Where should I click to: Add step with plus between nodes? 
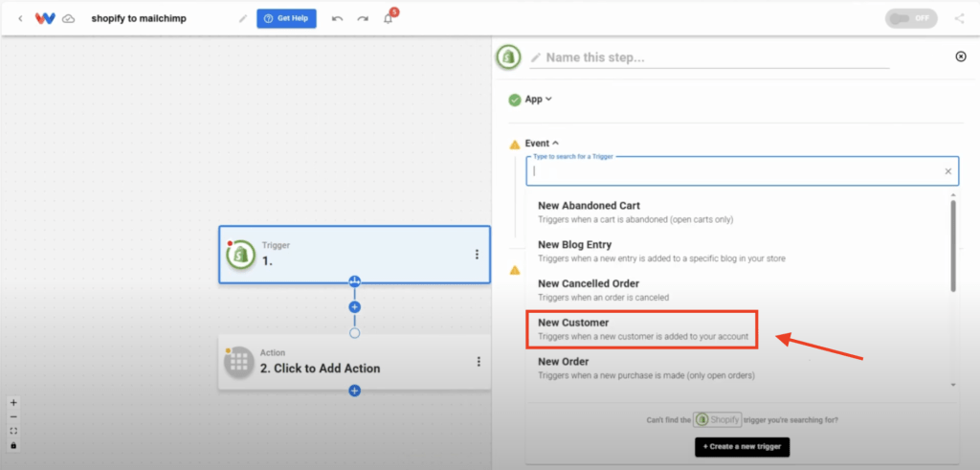click(x=354, y=307)
